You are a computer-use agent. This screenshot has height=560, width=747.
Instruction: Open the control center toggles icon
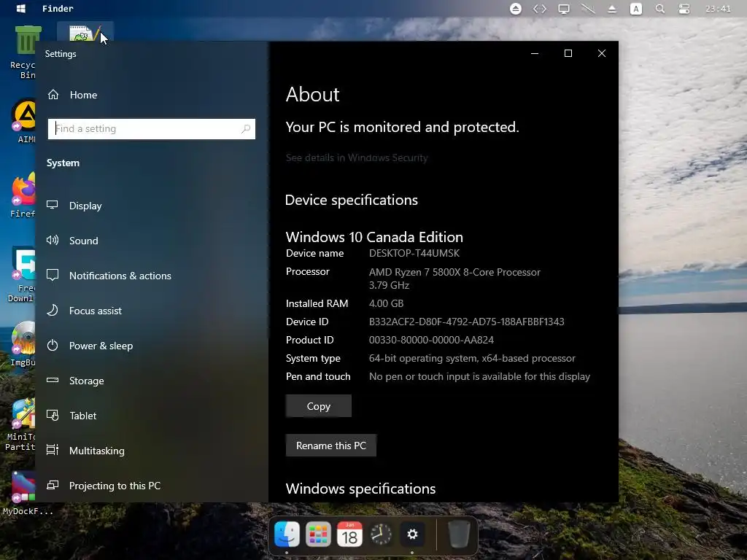(684, 9)
